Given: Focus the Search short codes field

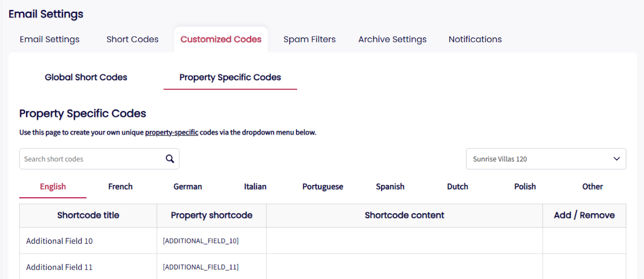Looking at the screenshot, I should tap(93, 159).
